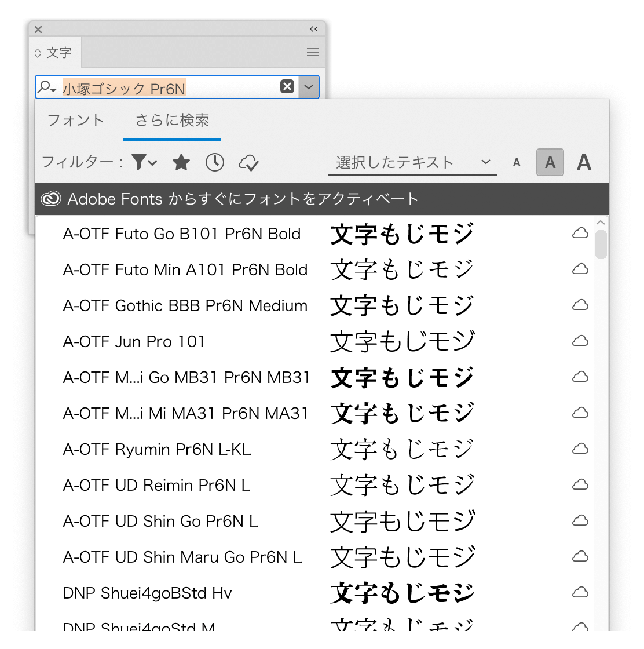Close the 文字 panel
The image size is (644, 649).
pyautogui.click(x=38, y=30)
